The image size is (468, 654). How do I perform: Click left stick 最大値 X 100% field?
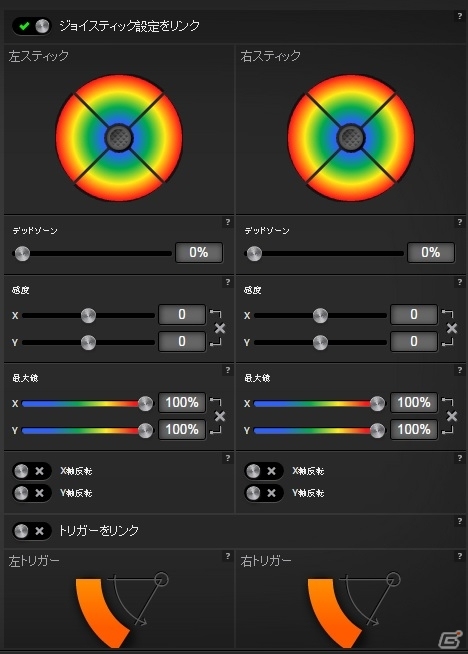point(182,402)
